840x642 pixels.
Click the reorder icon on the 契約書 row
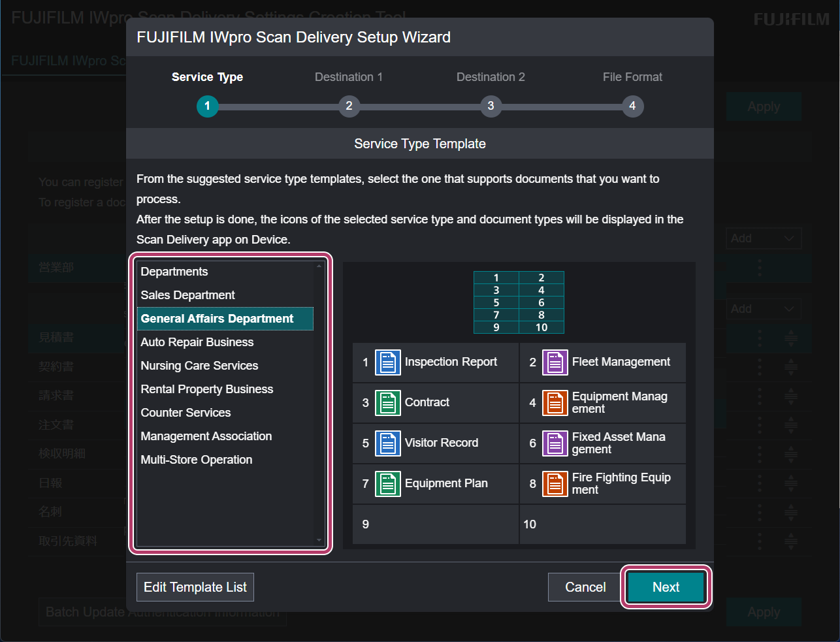tap(791, 366)
